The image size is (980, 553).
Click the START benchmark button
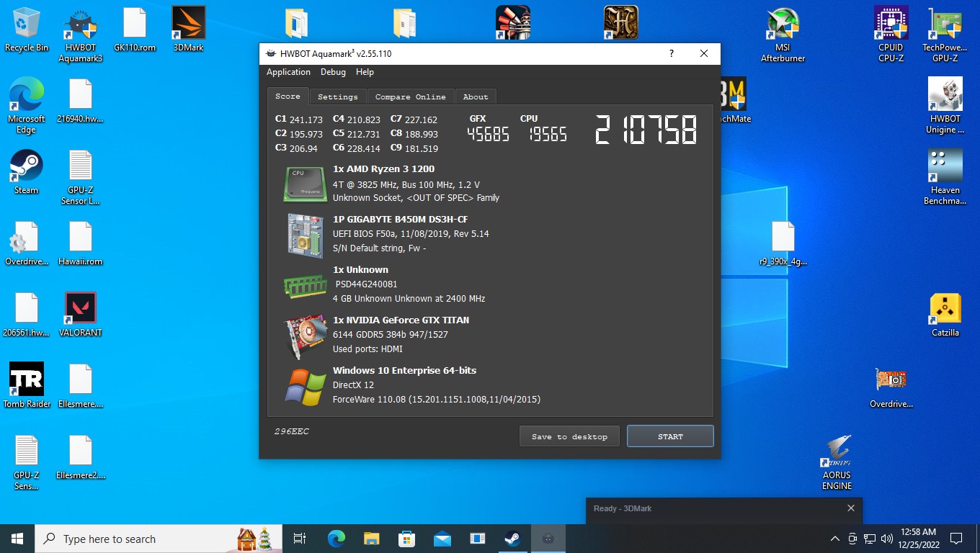(x=670, y=436)
